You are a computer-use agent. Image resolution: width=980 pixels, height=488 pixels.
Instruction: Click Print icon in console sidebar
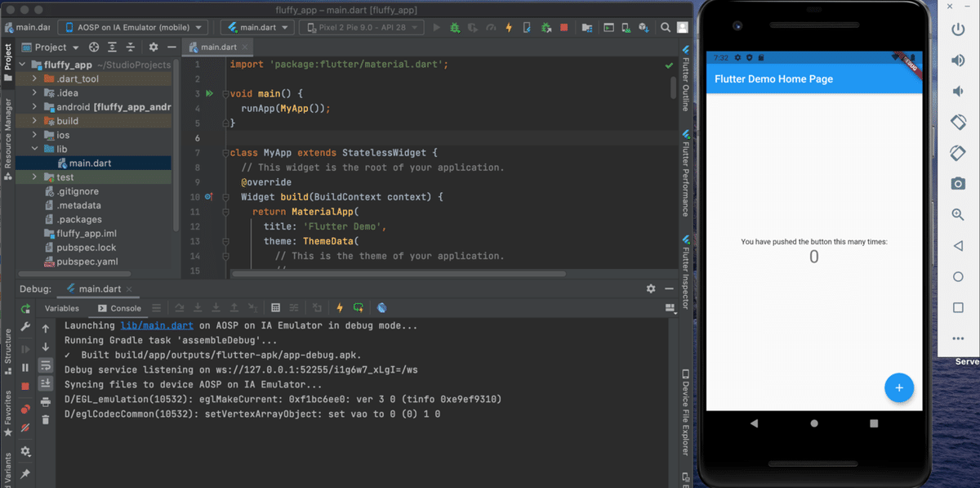(46, 401)
